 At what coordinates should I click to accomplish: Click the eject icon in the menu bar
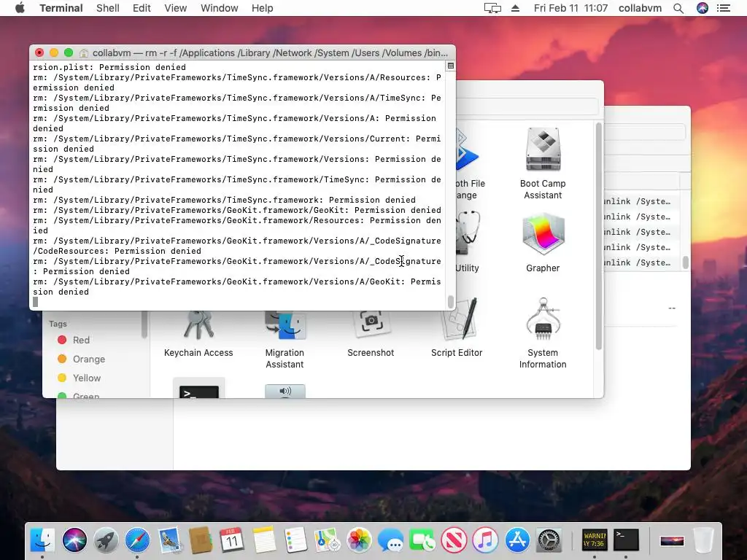click(x=516, y=8)
